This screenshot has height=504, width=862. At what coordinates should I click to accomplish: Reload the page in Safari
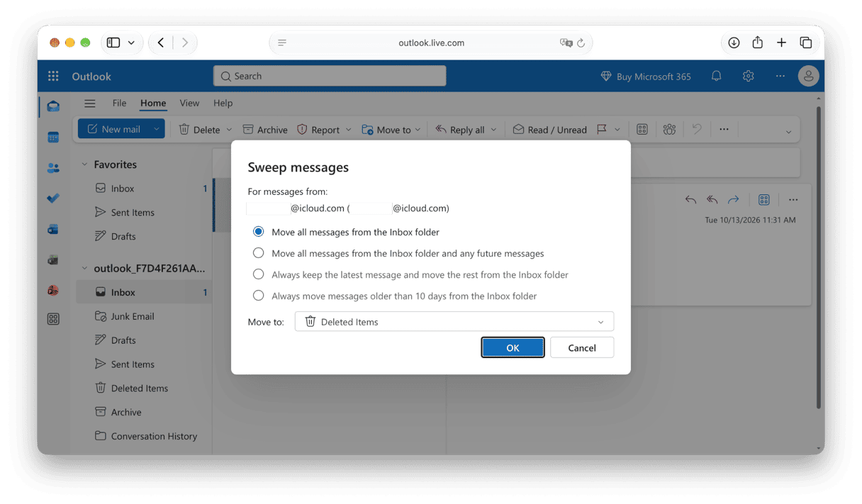point(581,43)
